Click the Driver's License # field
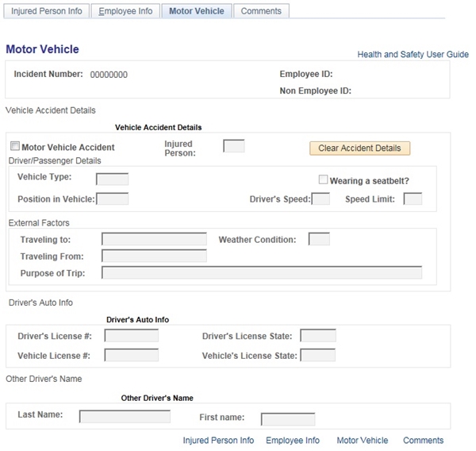 pos(131,336)
